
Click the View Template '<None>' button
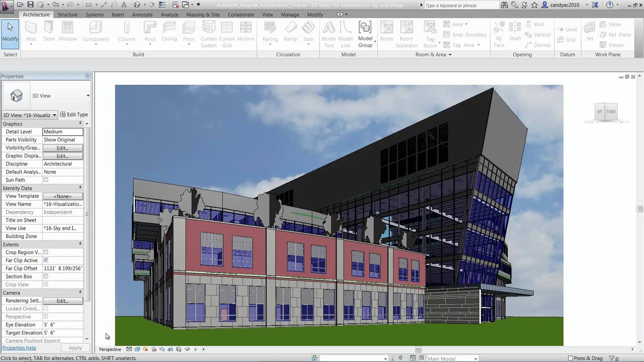click(x=63, y=196)
